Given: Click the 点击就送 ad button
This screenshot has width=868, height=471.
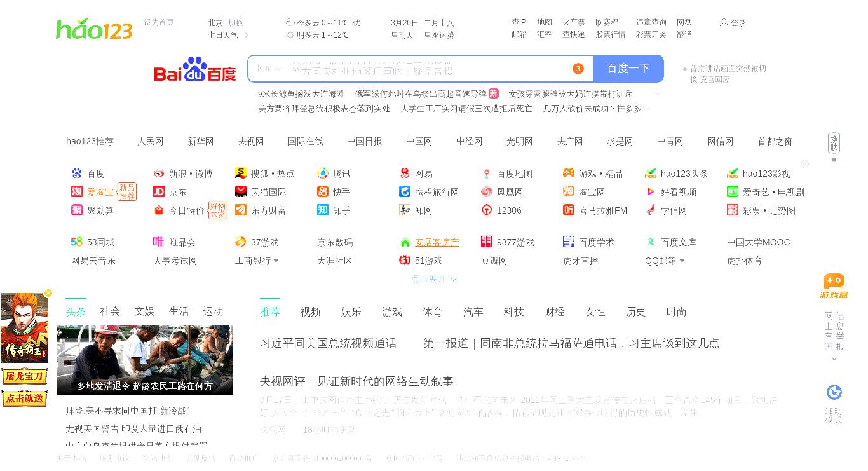Looking at the screenshot, I should pyautogui.click(x=24, y=399).
